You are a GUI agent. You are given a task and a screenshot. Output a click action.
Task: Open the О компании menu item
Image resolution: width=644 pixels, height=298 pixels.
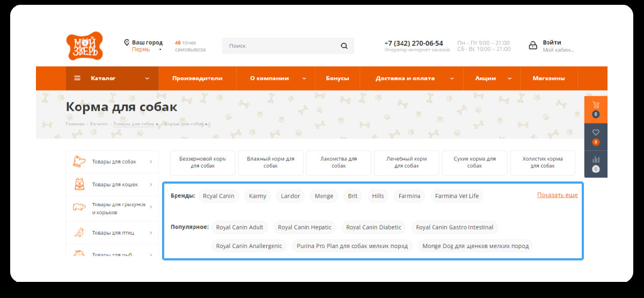click(x=276, y=78)
